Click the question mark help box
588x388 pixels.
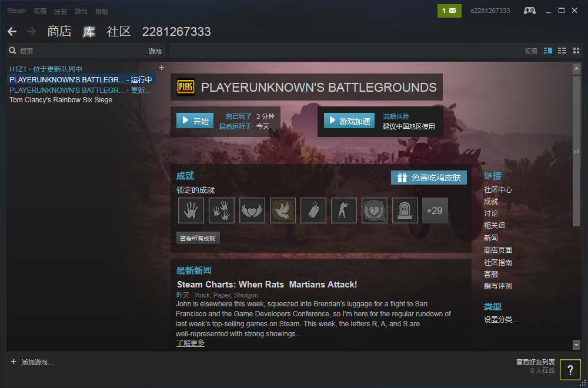click(570, 370)
